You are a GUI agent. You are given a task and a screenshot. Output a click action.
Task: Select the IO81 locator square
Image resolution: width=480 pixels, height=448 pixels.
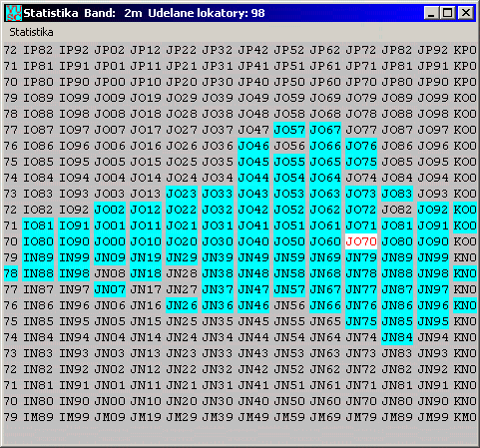(38, 225)
